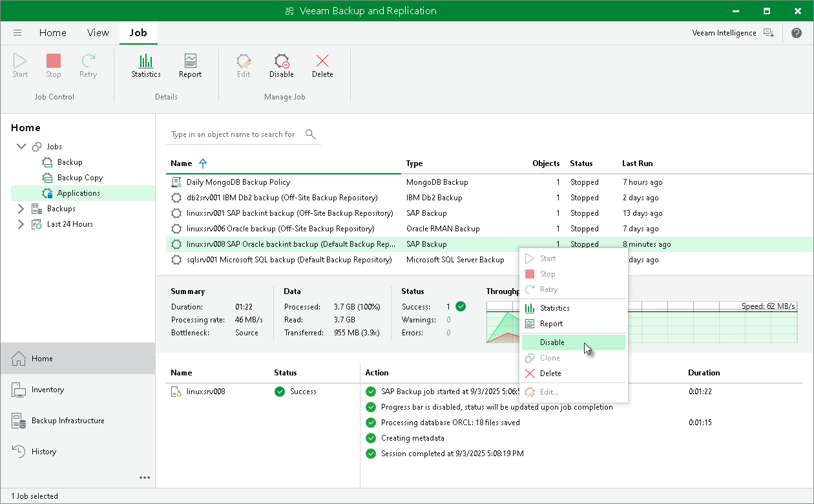Open Statistics from the Details ribbon group
Screen dimensions: 814x504
pos(145,65)
